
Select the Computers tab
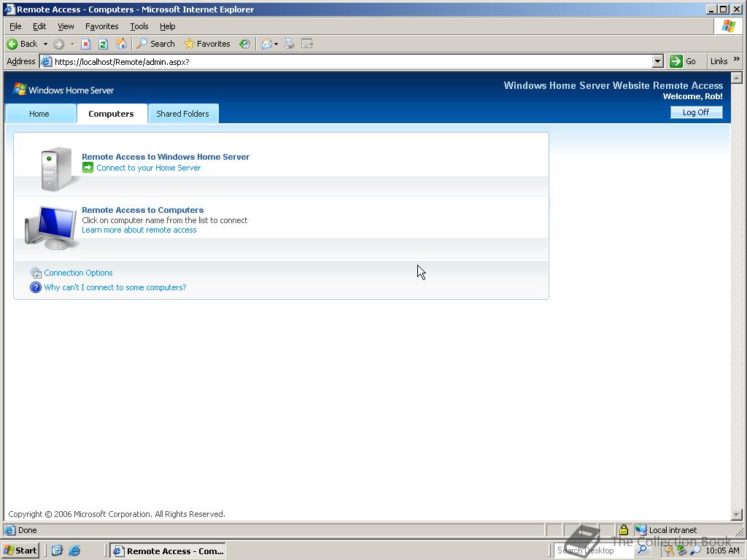[x=111, y=114]
